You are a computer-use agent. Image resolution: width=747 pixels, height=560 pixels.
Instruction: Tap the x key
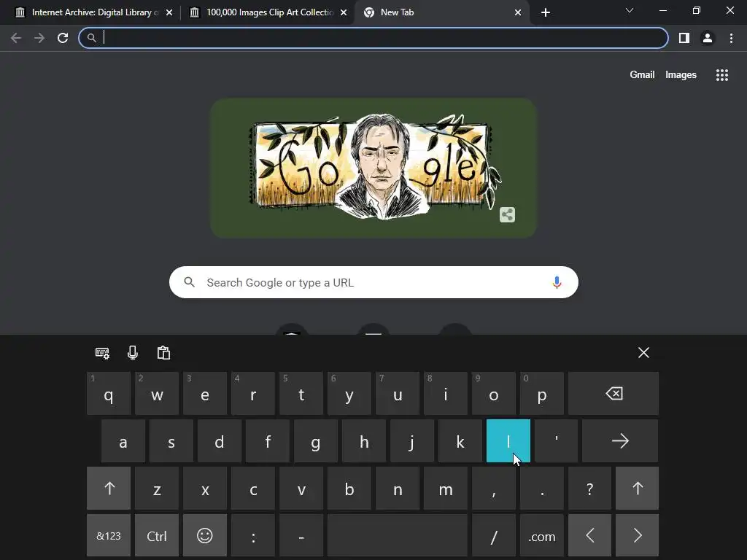click(205, 488)
